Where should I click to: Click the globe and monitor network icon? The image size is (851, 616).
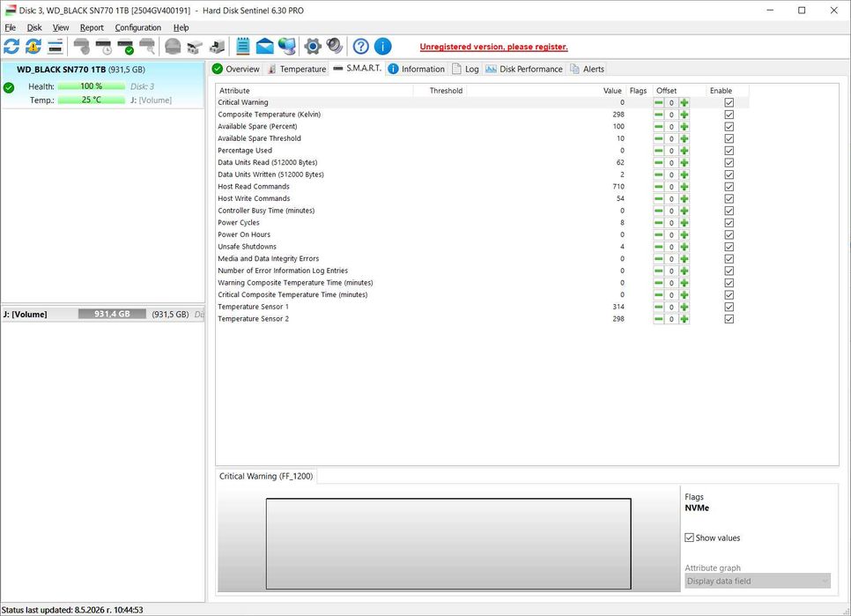tap(287, 47)
